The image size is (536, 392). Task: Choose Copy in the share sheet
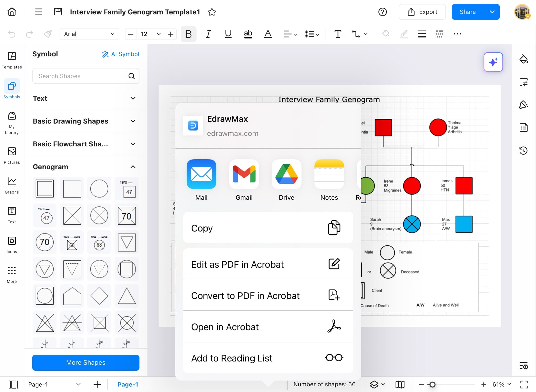[x=268, y=228]
